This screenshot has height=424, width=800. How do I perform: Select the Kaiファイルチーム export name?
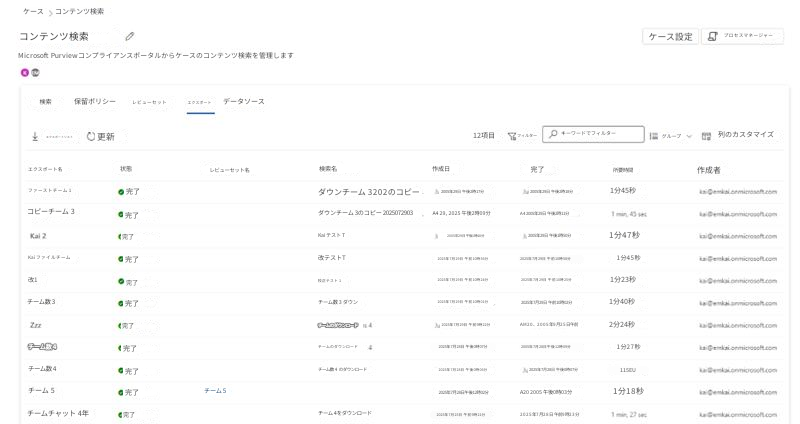[49, 258]
